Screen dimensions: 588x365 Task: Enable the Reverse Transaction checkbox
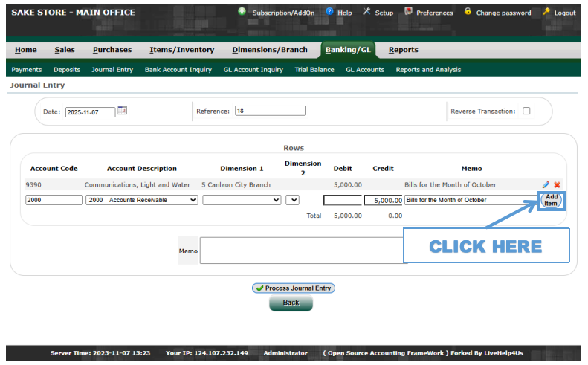(526, 112)
